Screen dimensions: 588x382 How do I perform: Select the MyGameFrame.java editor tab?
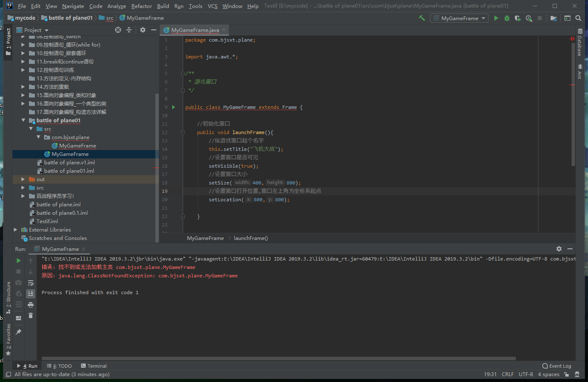(195, 30)
